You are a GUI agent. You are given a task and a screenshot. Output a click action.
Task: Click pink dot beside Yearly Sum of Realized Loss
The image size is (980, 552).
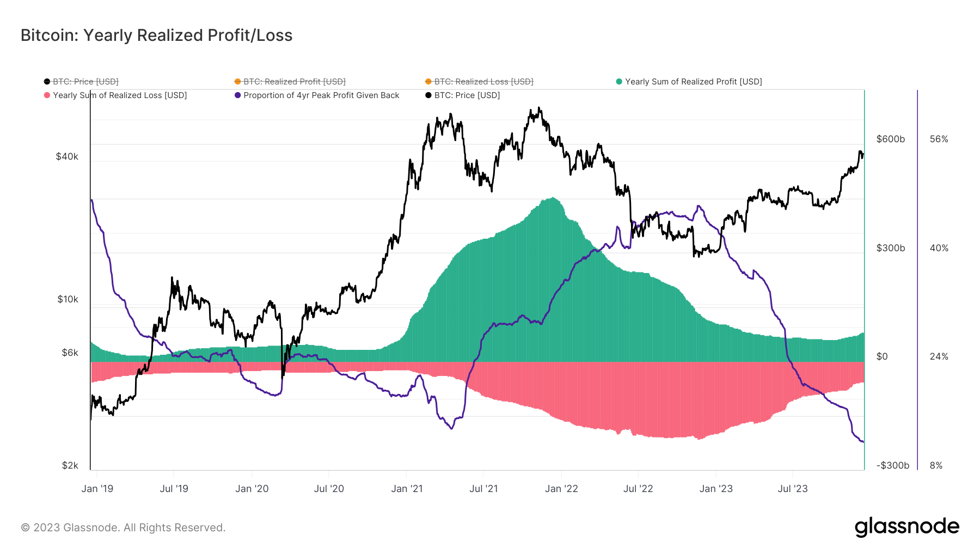pyautogui.click(x=47, y=95)
